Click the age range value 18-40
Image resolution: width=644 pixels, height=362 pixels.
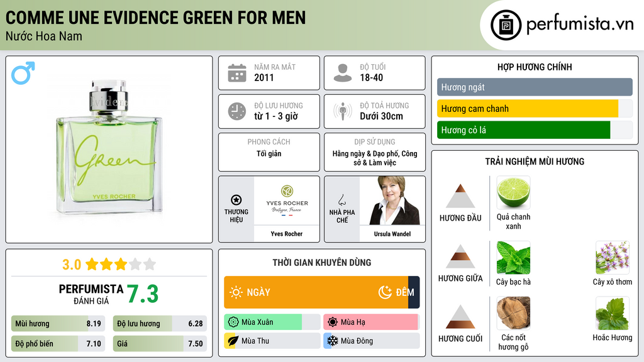[x=371, y=77]
